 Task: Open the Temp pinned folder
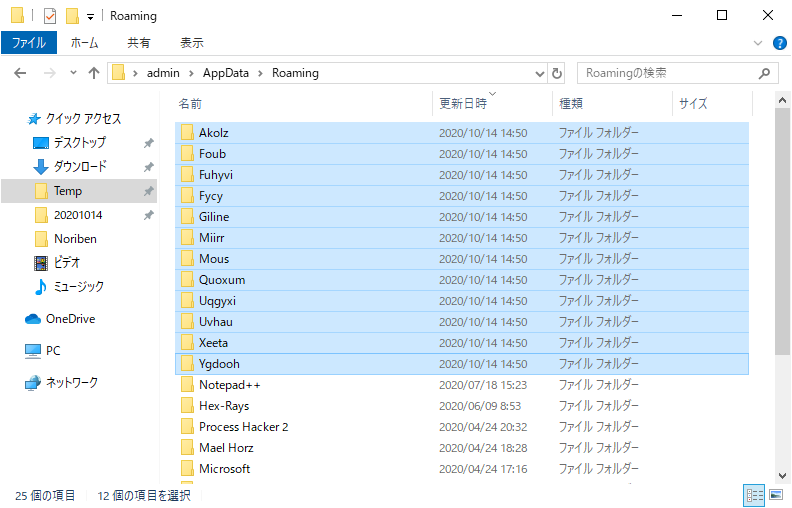pos(79,191)
